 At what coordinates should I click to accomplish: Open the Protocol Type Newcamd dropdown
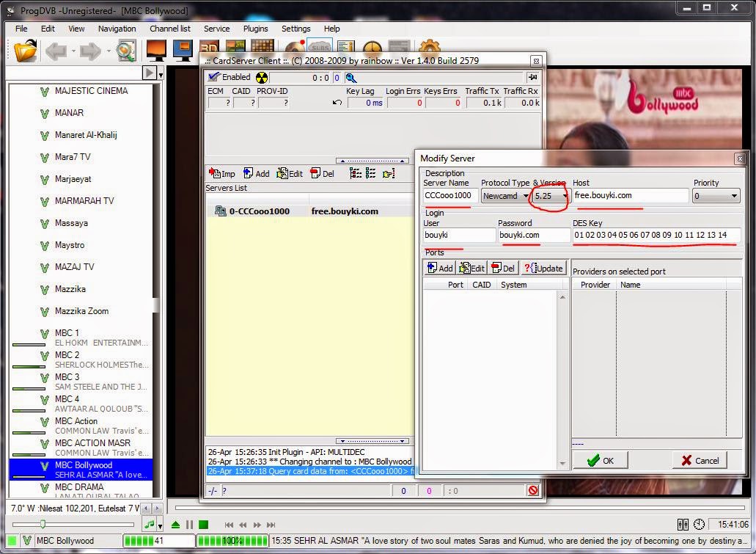pos(526,196)
